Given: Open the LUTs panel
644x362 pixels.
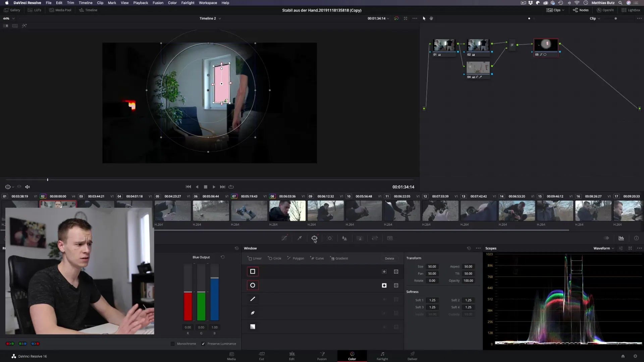Looking at the screenshot, I should pyautogui.click(x=35, y=10).
